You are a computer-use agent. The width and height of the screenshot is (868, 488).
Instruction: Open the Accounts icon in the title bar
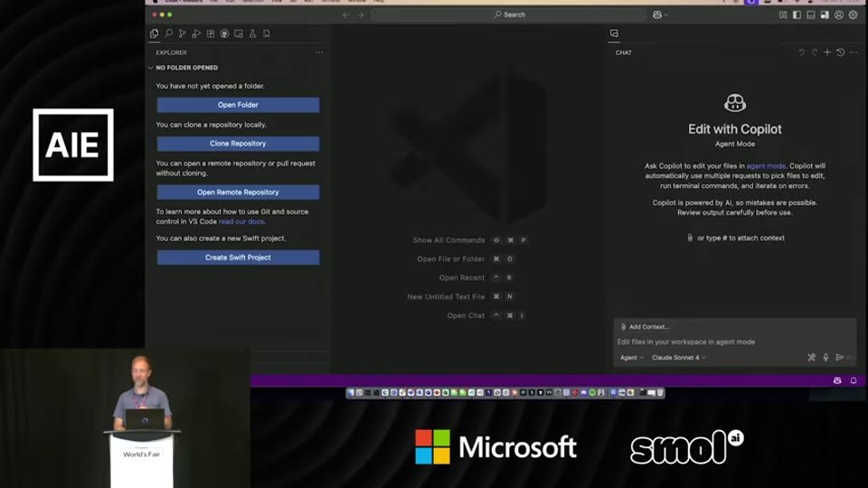tap(839, 15)
